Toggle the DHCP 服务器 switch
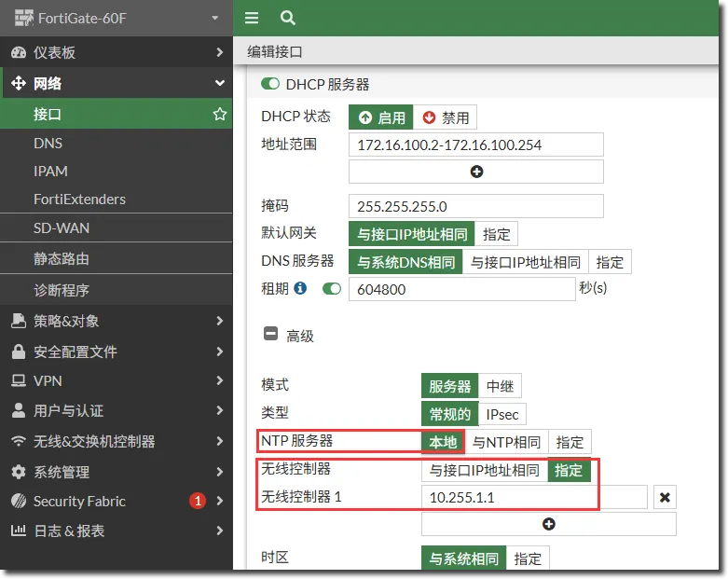728x579 pixels. (x=270, y=84)
